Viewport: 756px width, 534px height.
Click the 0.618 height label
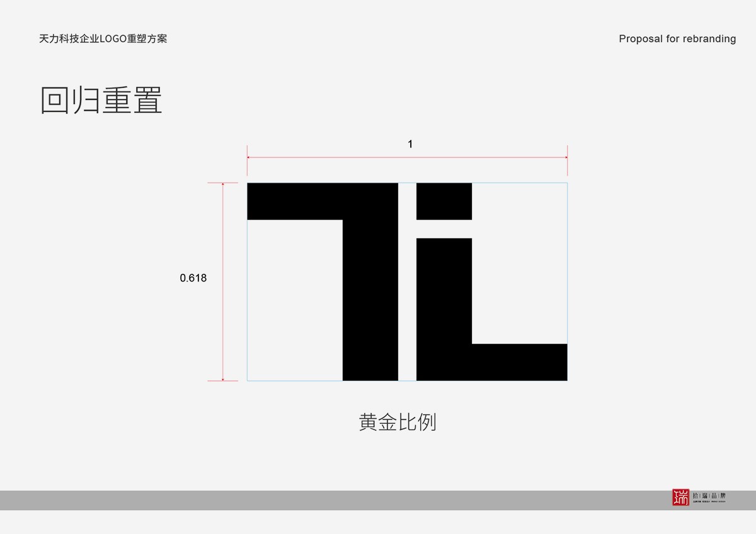[x=193, y=278]
